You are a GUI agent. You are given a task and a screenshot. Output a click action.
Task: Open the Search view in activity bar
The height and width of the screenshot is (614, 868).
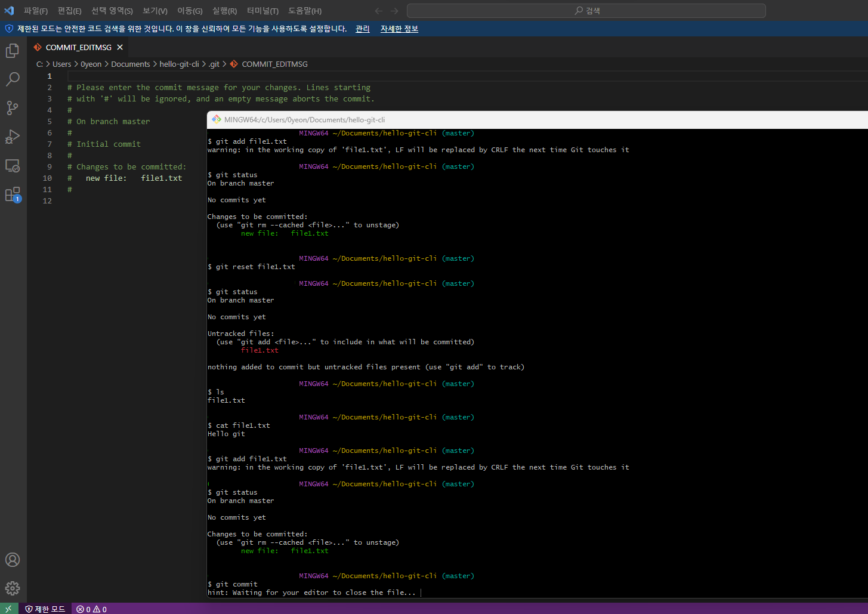pos(13,79)
